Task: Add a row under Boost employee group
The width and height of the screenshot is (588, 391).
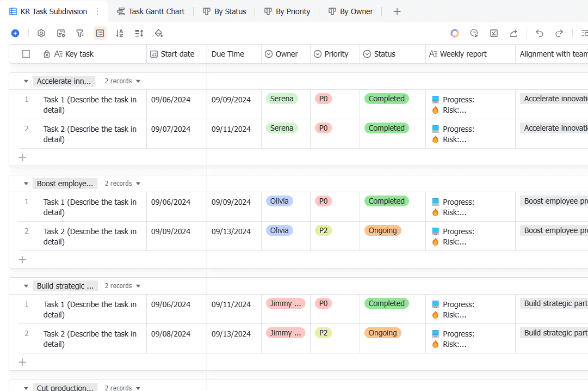Action: point(22,260)
